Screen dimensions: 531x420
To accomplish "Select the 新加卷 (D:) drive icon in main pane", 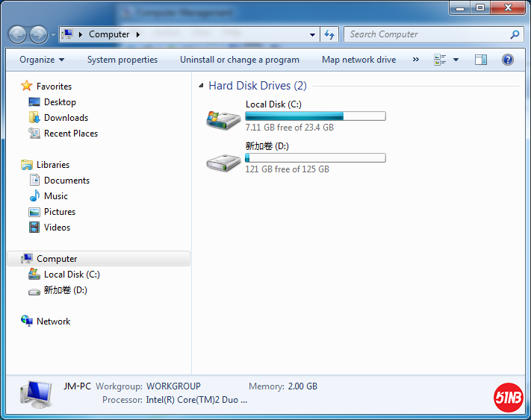I will click(223, 163).
